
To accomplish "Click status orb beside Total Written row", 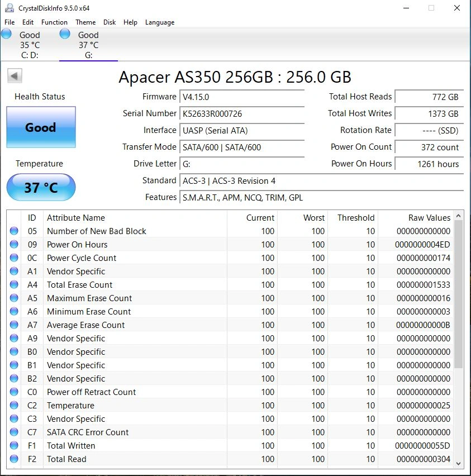I will tap(14, 446).
